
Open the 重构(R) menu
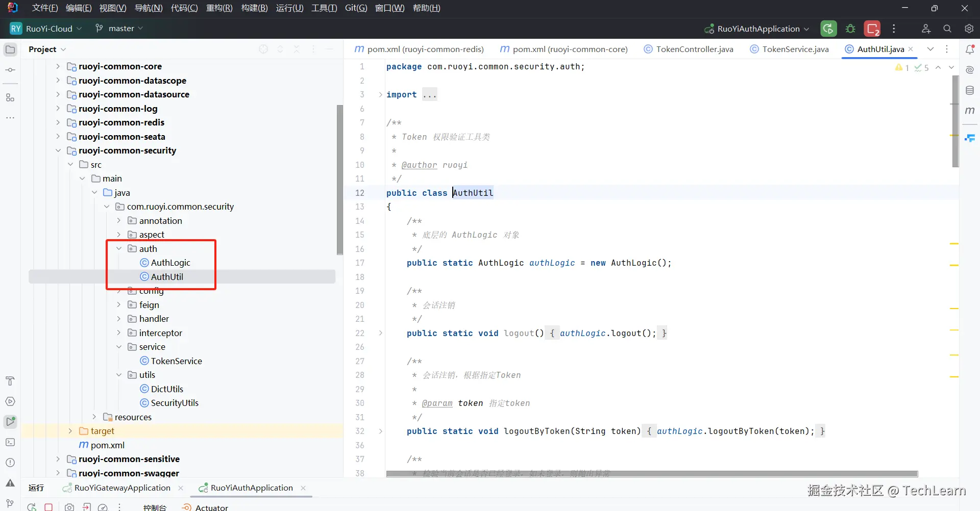[x=219, y=8]
